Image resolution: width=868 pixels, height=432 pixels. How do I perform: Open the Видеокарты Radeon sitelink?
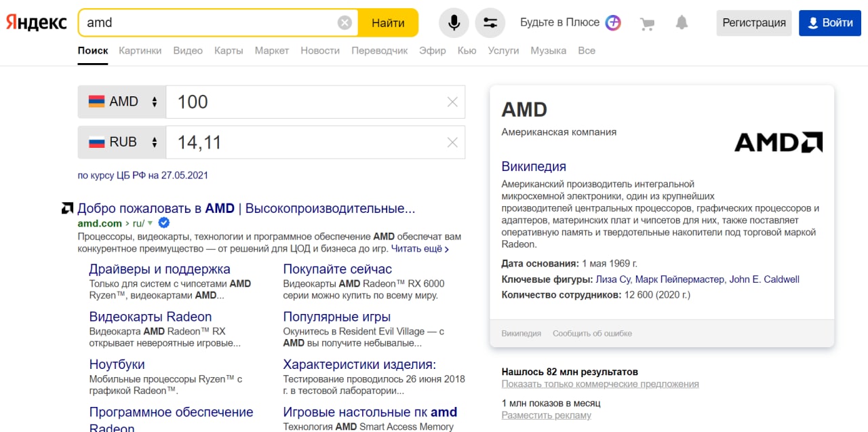tap(151, 317)
